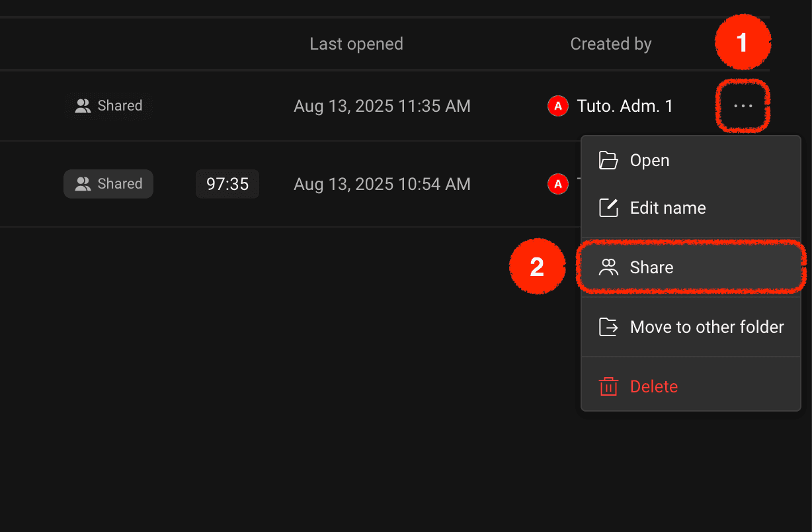Screen dimensions: 812x532
Task: Click the red avatar beside Tuto. Adm. 1
Action: pyautogui.click(x=558, y=106)
